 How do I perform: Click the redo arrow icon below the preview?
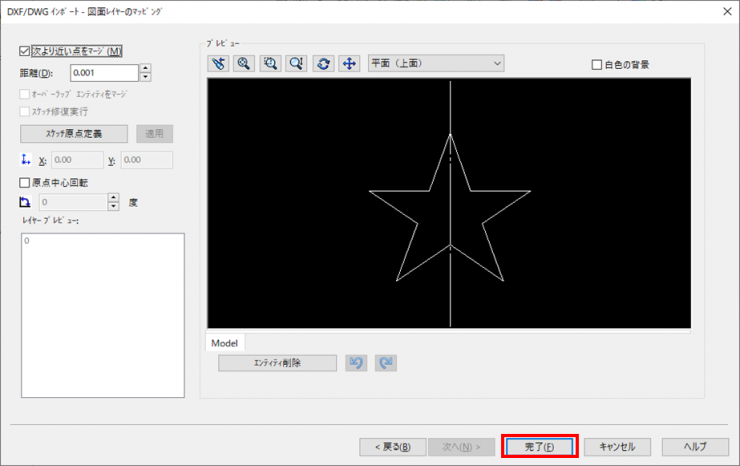point(386,363)
